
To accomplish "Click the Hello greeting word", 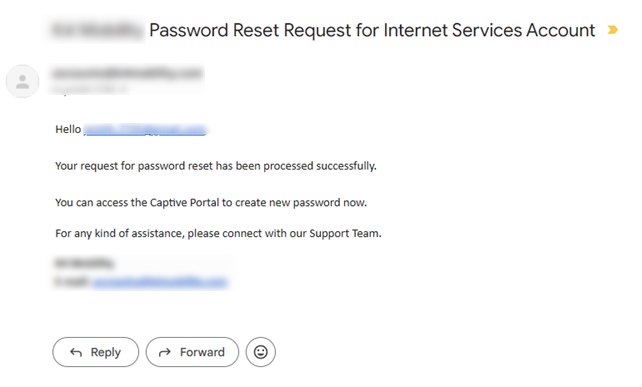I will tap(68, 129).
